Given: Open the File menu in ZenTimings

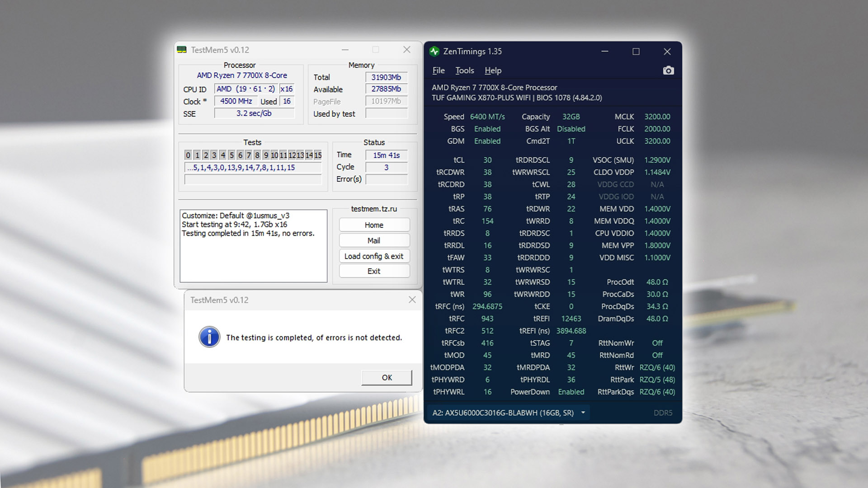Looking at the screenshot, I should tap(438, 70).
